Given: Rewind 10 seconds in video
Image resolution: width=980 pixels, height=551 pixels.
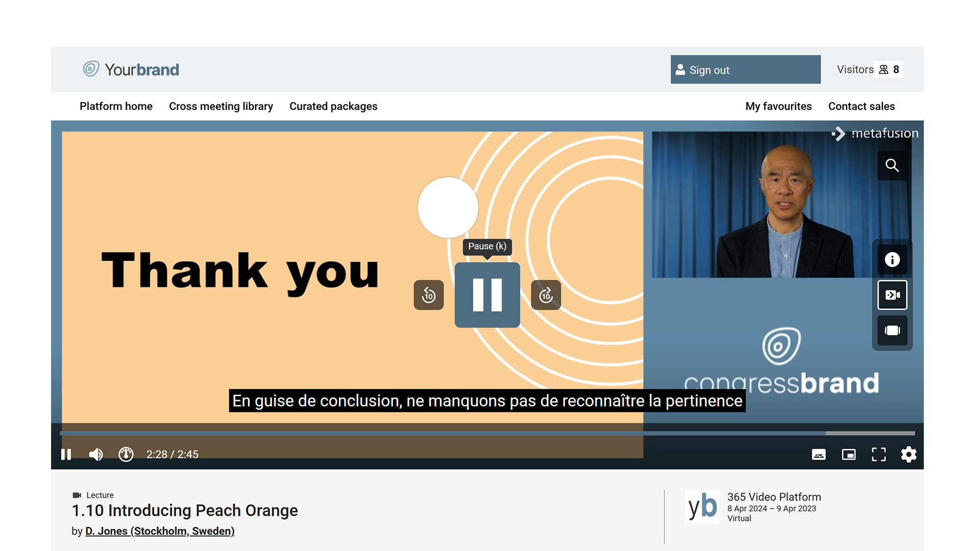Looking at the screenshot, I should [x=429, y=295].
